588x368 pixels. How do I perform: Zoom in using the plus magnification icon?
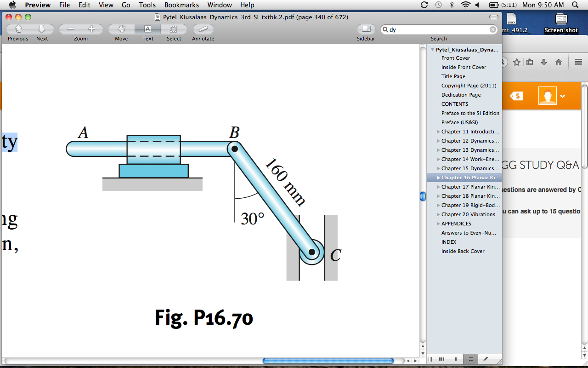tap(92, 29)
